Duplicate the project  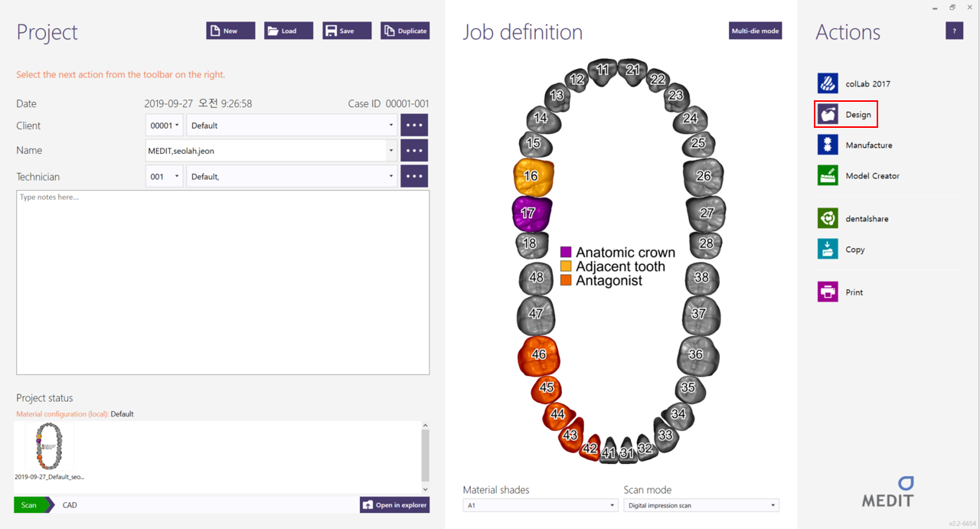405,31
